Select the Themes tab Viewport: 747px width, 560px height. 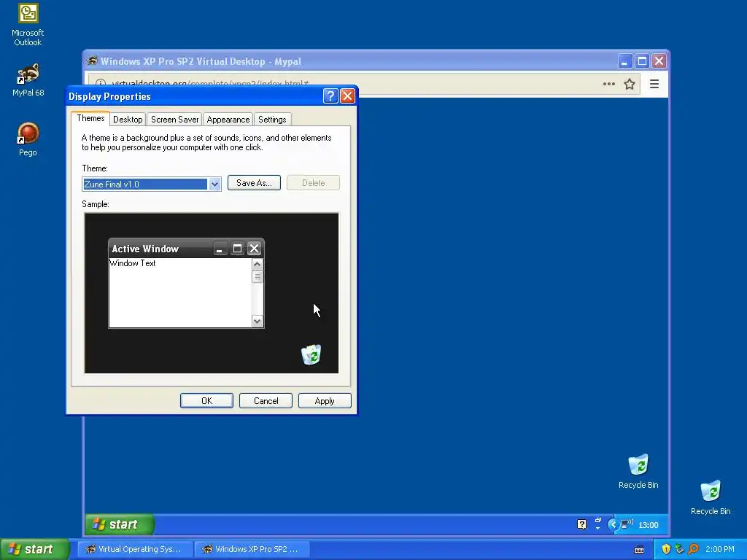click(x=90, y=118)
